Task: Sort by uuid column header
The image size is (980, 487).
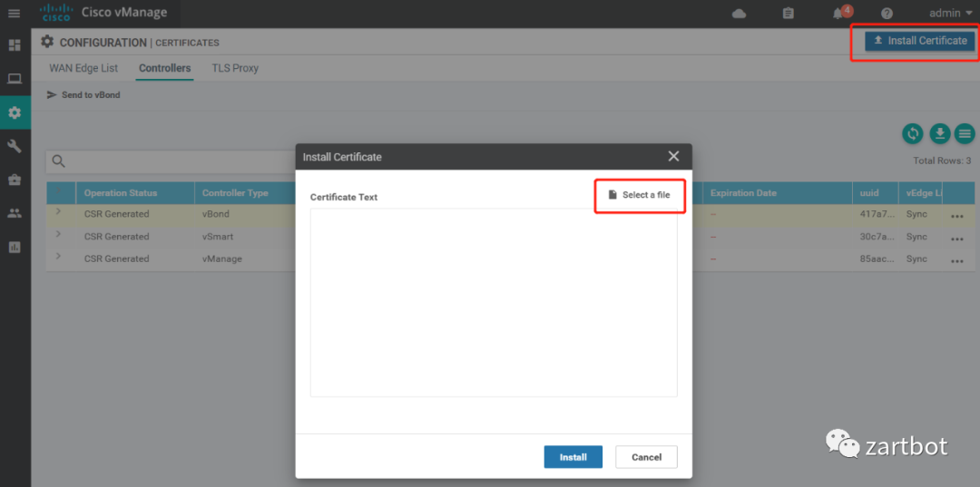Action: 869,193
